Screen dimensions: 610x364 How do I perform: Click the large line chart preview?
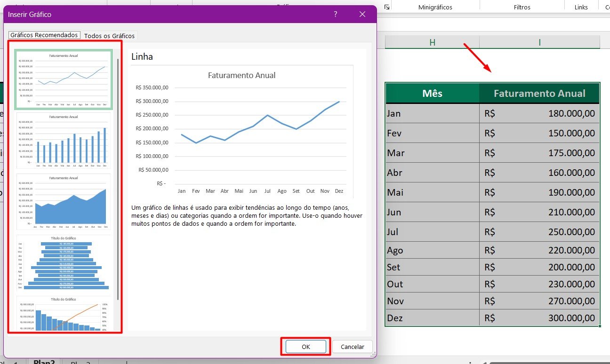(241, 132)
